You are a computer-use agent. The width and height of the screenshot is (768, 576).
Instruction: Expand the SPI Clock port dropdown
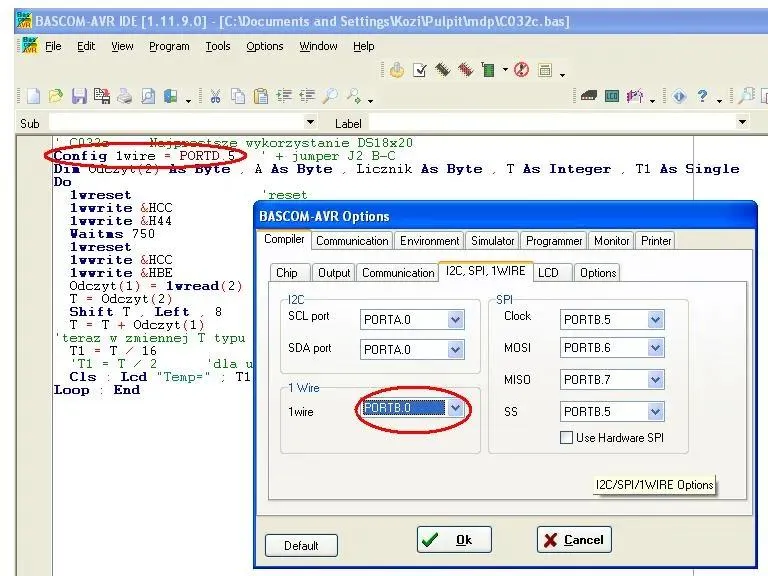[655, 320]
